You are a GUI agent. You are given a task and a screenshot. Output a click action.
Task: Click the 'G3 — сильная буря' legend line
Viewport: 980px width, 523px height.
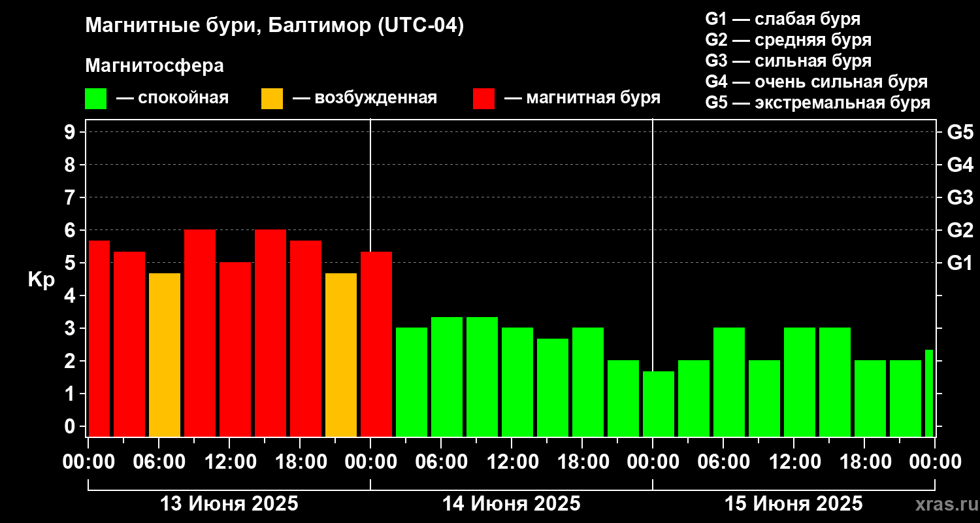(x=788, y=60)
